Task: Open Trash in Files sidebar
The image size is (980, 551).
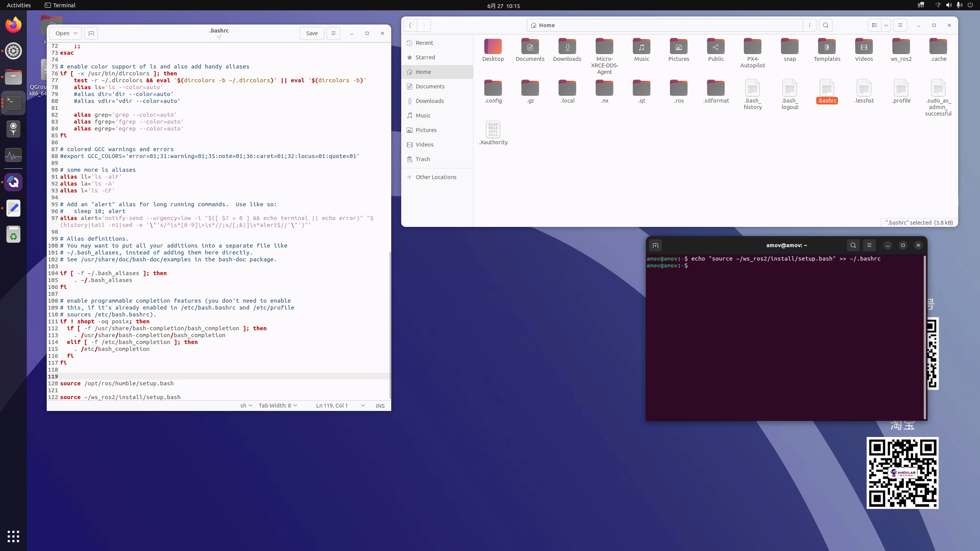Action: tap(437, 159)
